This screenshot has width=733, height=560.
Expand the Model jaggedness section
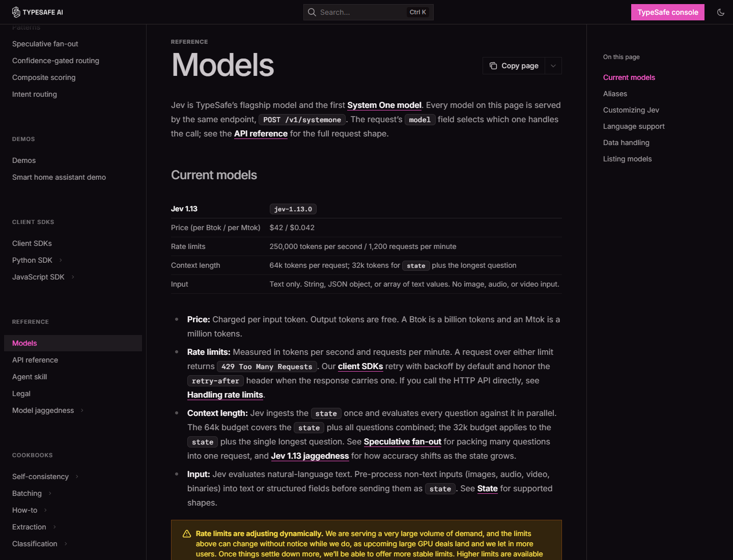(x=82, y=410)
